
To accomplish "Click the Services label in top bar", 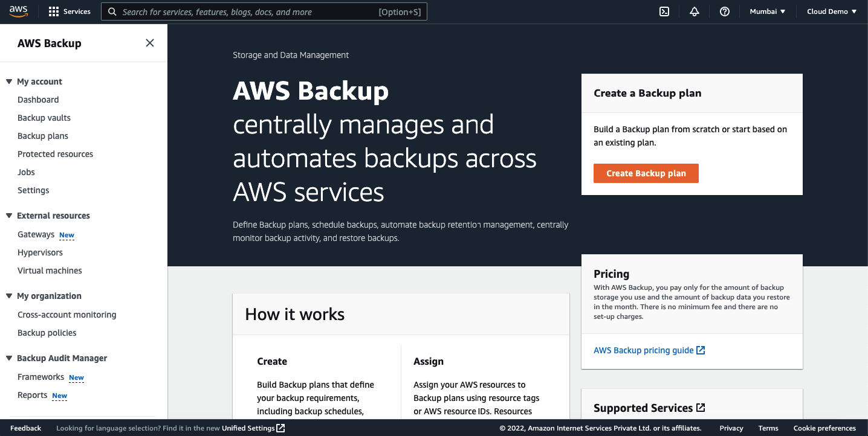I will [77, 11].
